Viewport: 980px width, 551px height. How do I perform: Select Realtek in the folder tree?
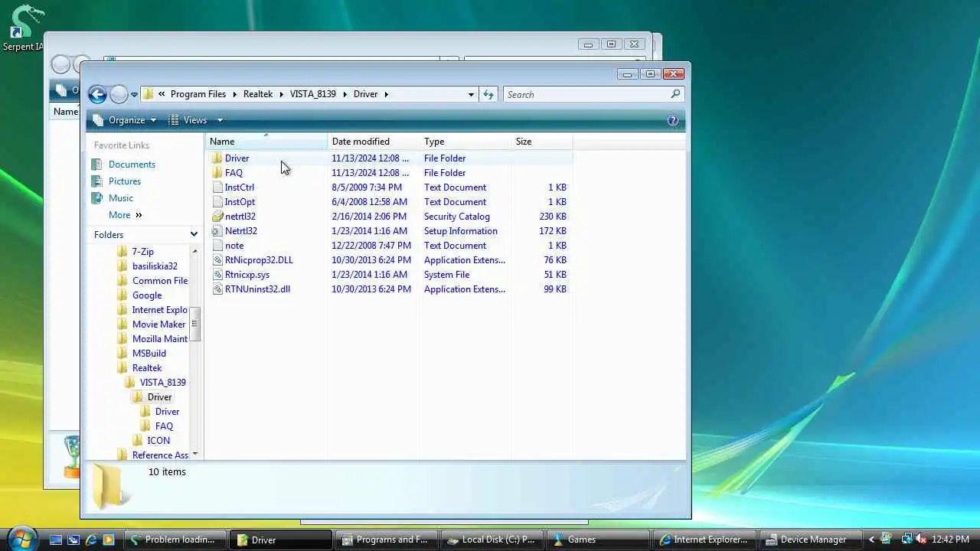(x=147, y=368)
